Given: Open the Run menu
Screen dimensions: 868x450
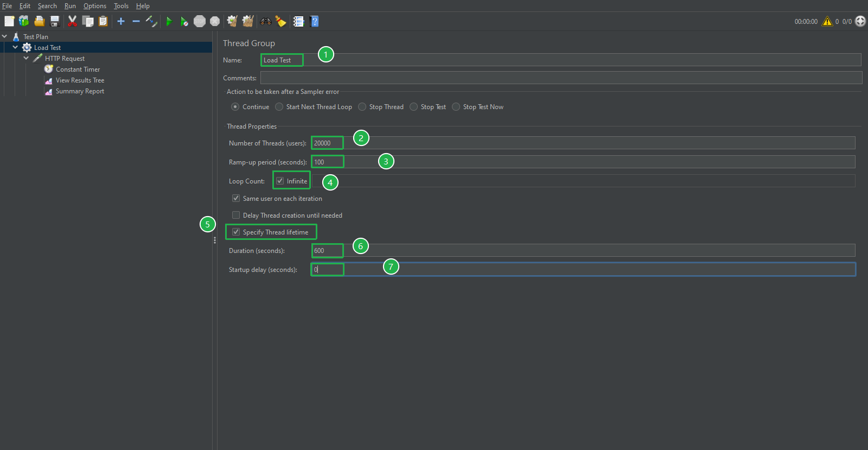Looking at the screenshot, I should pyautogui.click(x=70, y=6).
